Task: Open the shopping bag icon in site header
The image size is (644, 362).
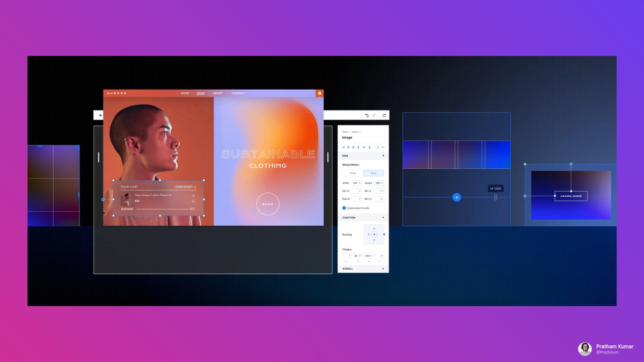Action: 319,93
